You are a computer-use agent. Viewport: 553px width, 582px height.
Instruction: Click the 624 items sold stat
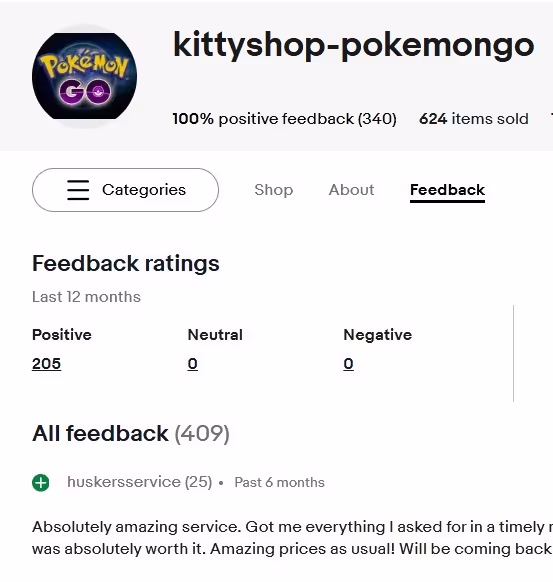tap(474, 119)
